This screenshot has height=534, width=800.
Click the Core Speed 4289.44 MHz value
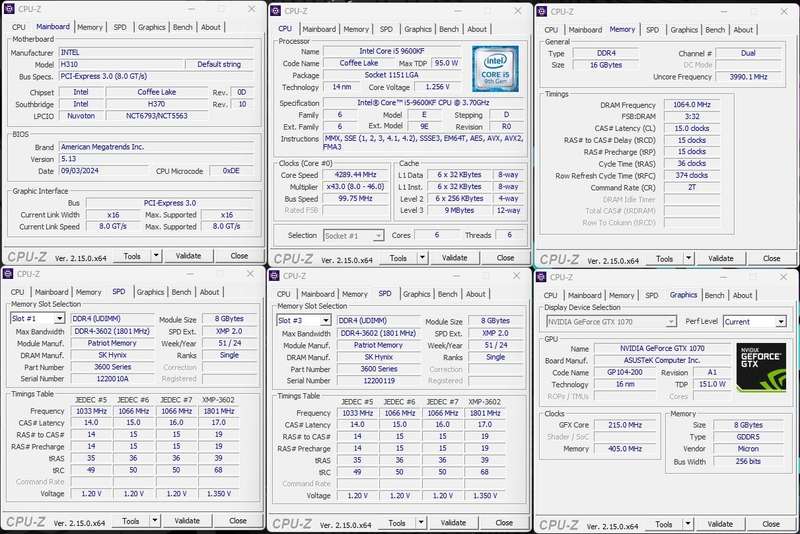pyautogui.click(x=355, y=174)
